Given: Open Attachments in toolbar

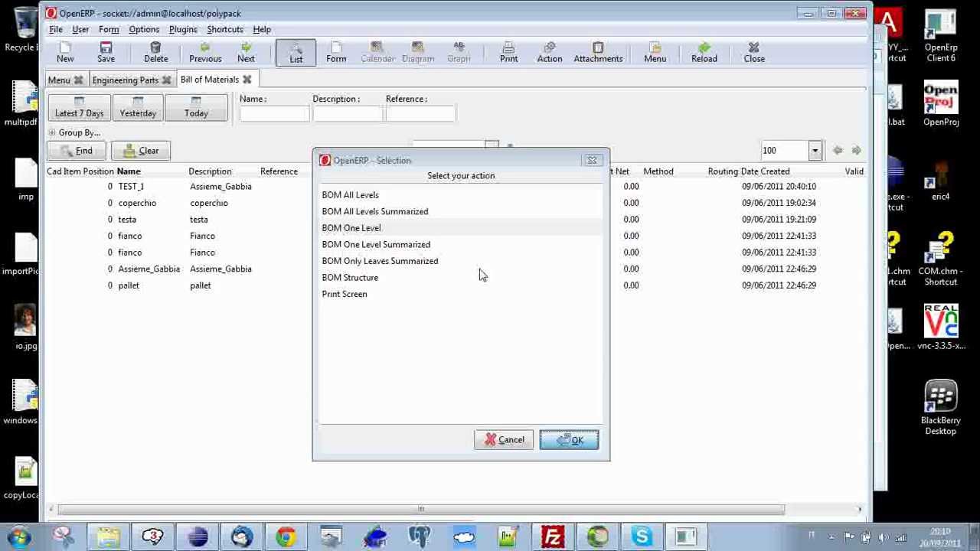Looking at the screenshot, I should [598, 52].
